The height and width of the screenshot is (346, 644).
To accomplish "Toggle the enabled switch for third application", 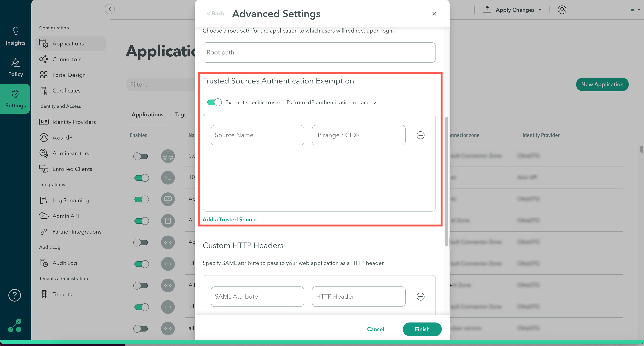I will (141, 199).
